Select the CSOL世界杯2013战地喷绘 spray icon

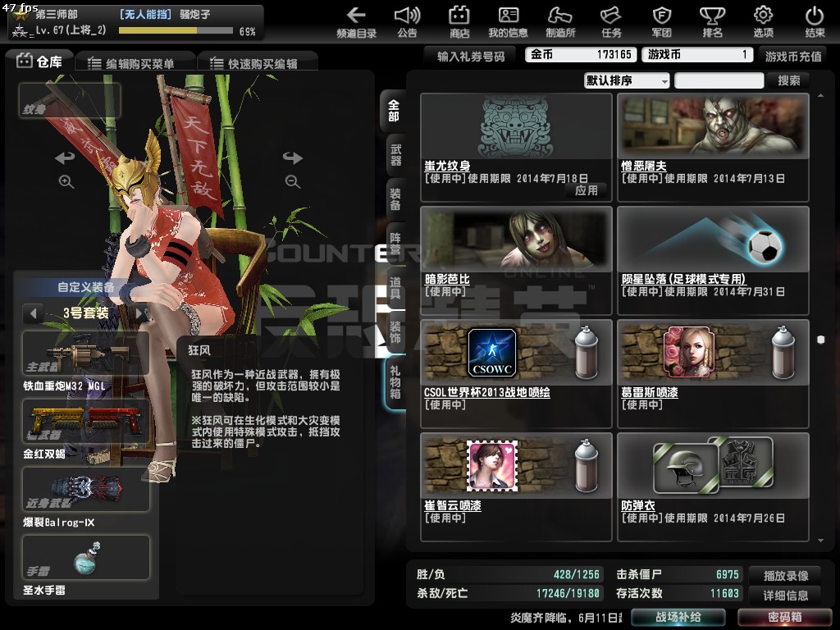[x=492, y=353]
